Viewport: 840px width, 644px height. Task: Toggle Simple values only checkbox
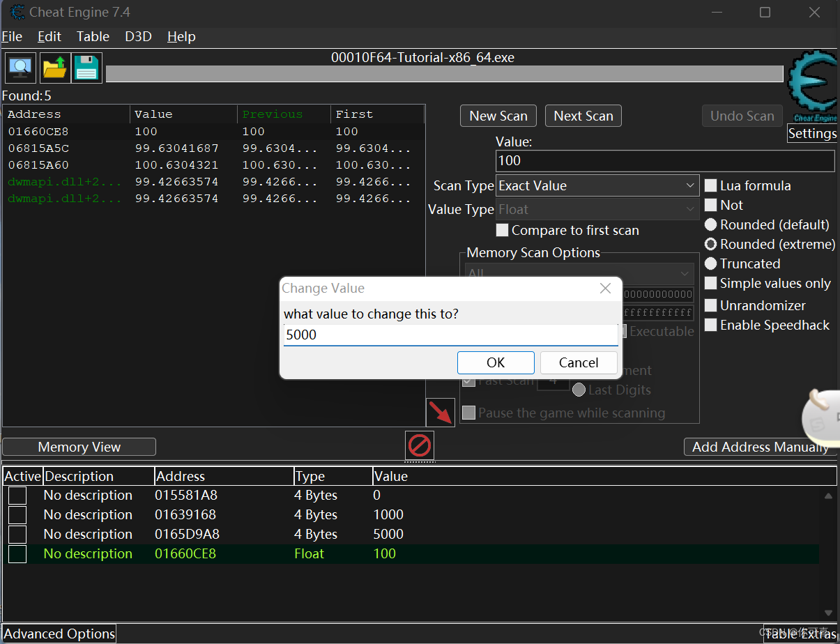coord(710,283)
